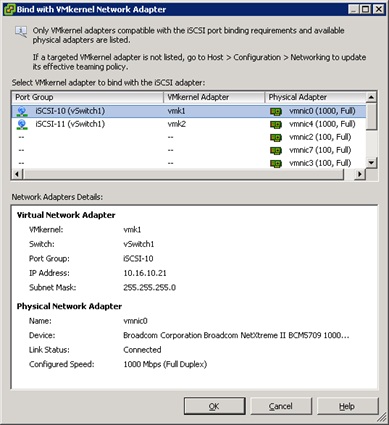Select vmnic2 (100, Full) entry

pos(320,137)
